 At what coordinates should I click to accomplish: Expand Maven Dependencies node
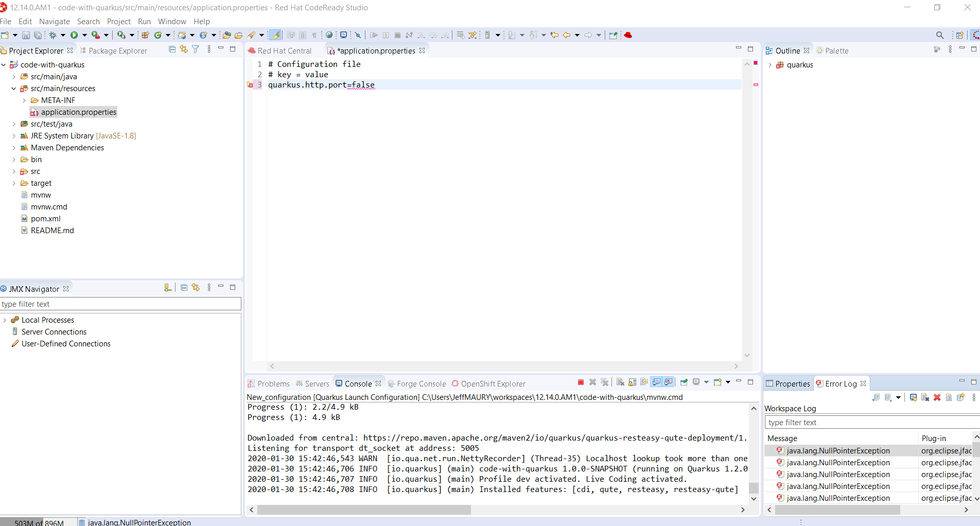click(x=14, y=148)
